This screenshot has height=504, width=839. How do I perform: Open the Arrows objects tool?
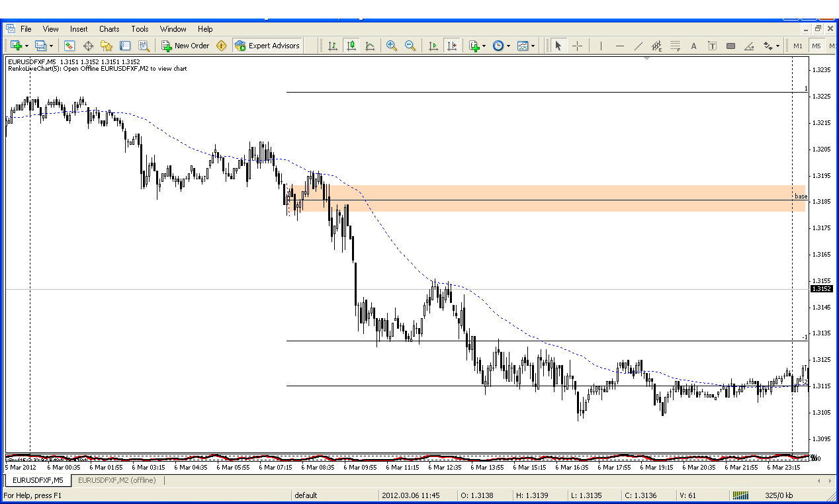[768, 46]
